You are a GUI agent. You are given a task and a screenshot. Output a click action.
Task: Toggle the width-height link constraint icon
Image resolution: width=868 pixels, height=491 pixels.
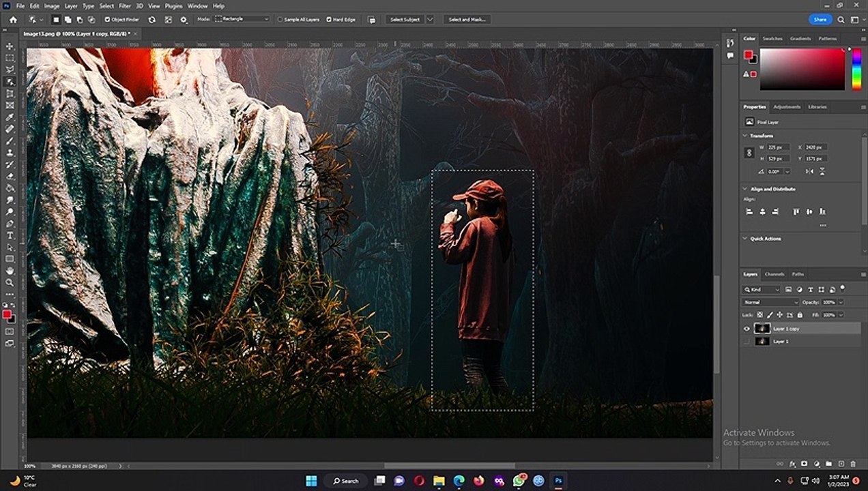pos(749,153)
